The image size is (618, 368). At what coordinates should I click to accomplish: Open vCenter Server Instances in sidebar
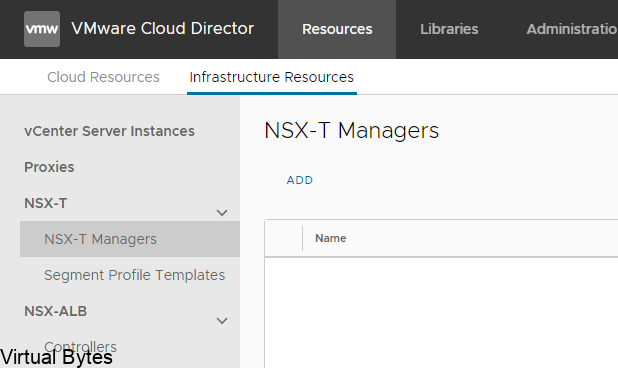click(x=109, y=131)
